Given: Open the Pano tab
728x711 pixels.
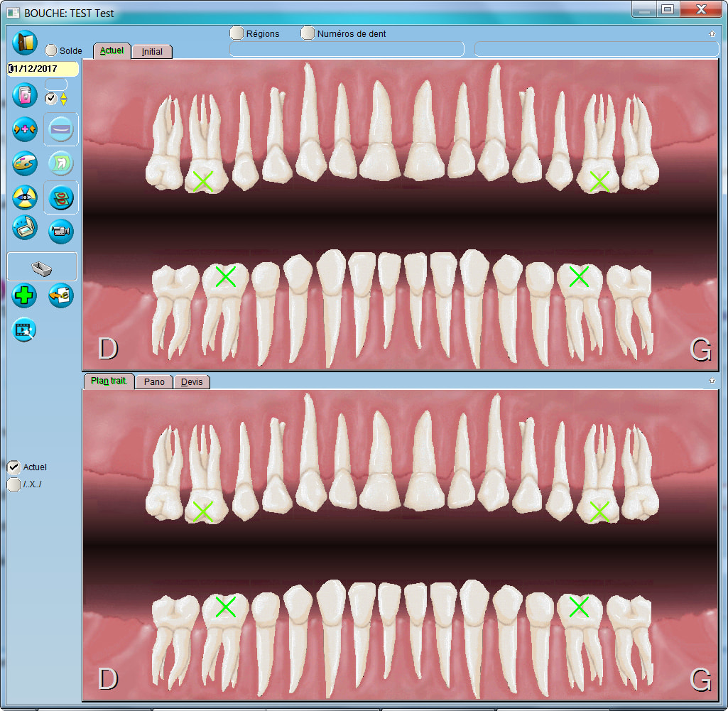Looking at the screenshot, I should [x=154, y=382].
